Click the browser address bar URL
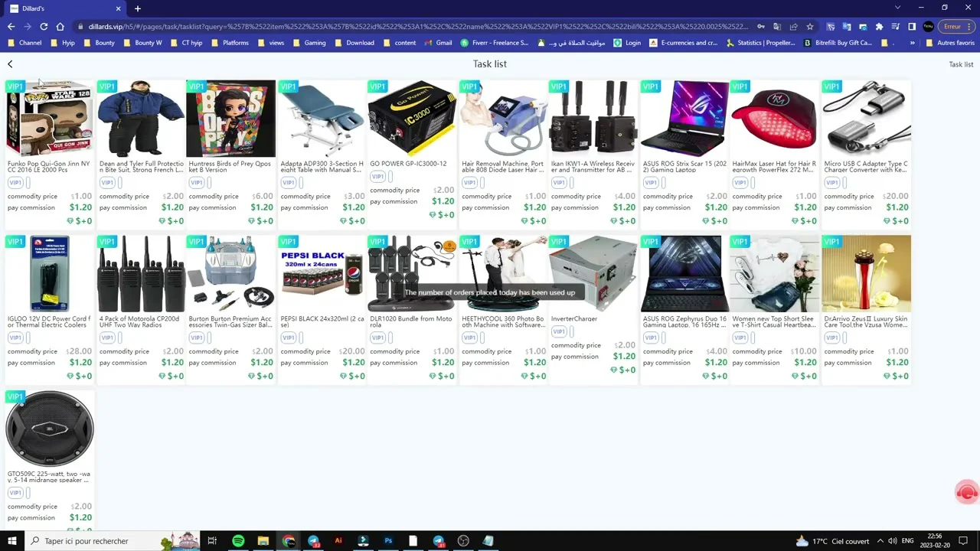This screenshot has width=980, height=551. pos(417,27)
